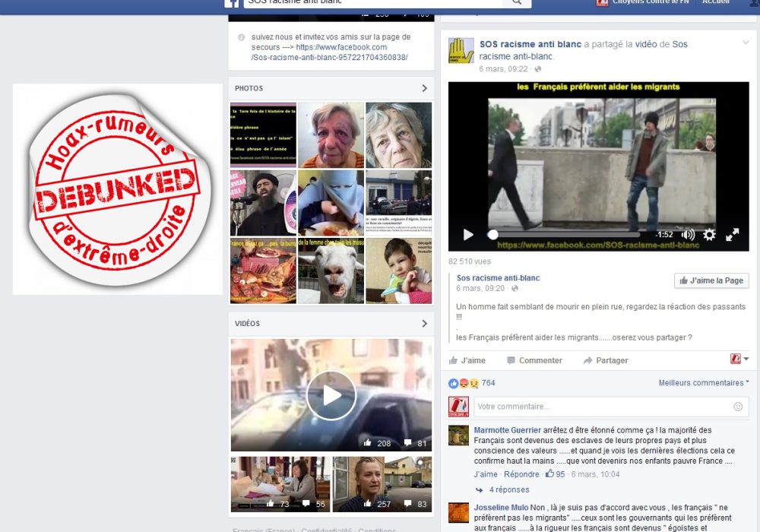Image resolution: width=760 pixels, height=532 pixels.
Task: Open Citoyens contre le FN profile
Action: click(x=642, y=2)
